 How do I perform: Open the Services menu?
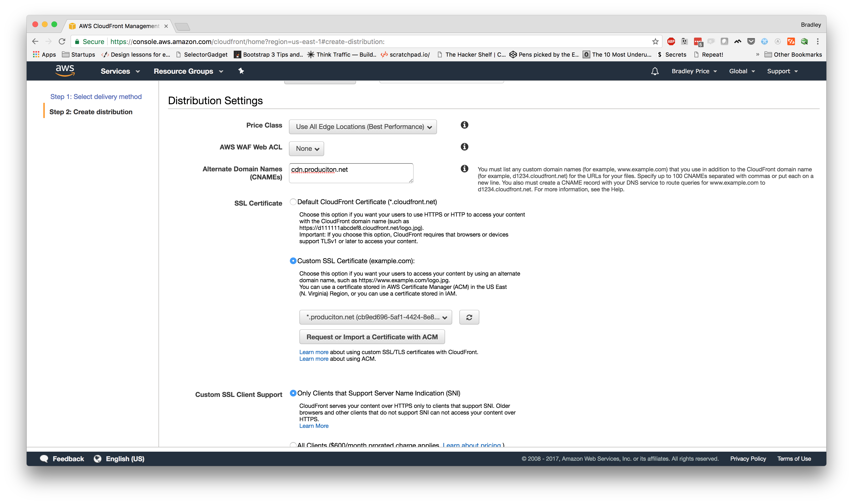pyautogui.click(x=120, y=71)
